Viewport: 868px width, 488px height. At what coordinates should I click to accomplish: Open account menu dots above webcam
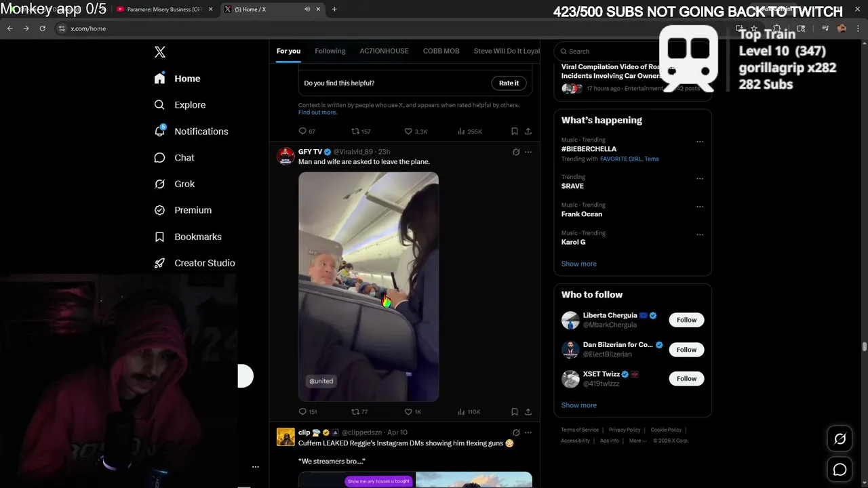(x=255, y=467)
